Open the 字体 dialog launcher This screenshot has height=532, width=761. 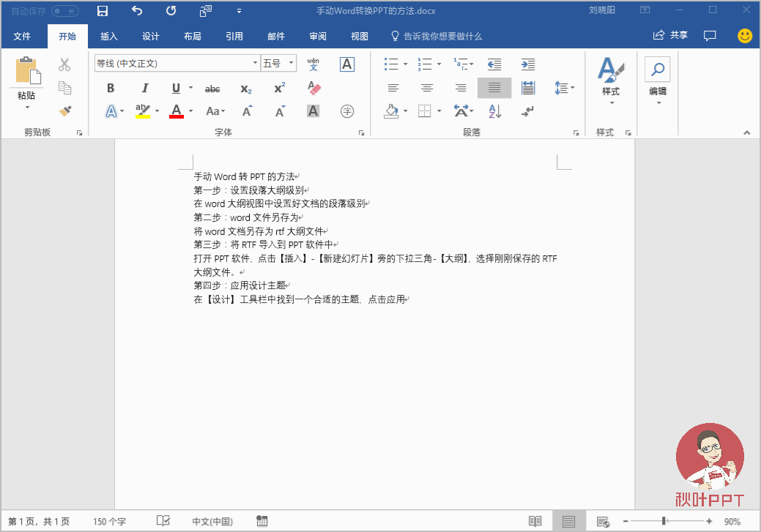point(361,132)
